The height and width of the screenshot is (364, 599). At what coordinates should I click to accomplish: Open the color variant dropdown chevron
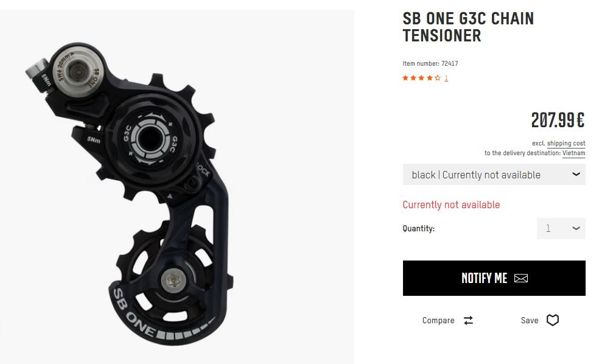coord(576,174)
